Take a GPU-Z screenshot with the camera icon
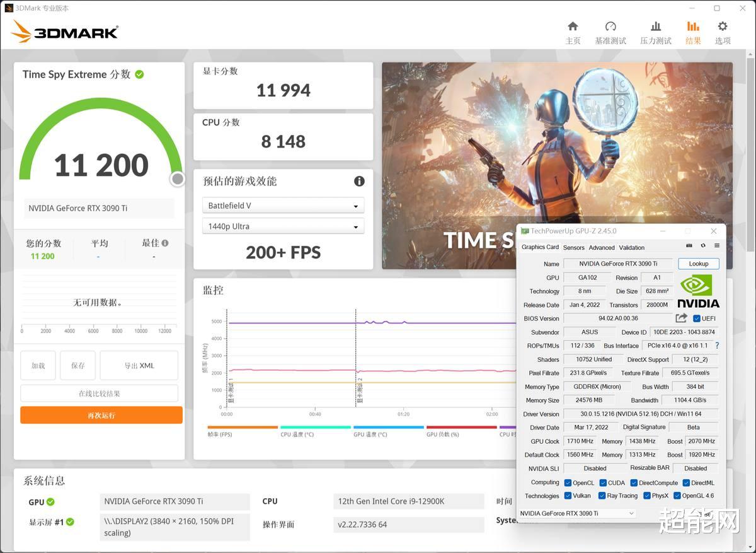The width and height of the screenshot is (756, 553). pyautogui.click(x=689, y=247)
